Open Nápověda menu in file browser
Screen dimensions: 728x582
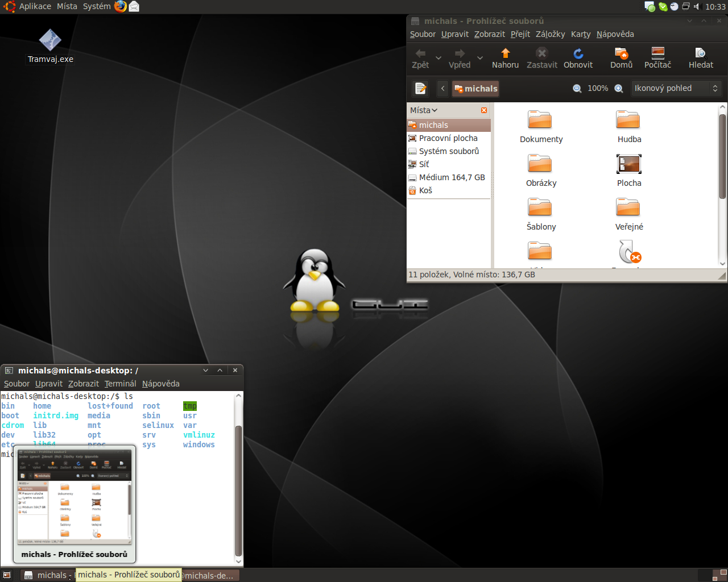(x=615, y=34)
